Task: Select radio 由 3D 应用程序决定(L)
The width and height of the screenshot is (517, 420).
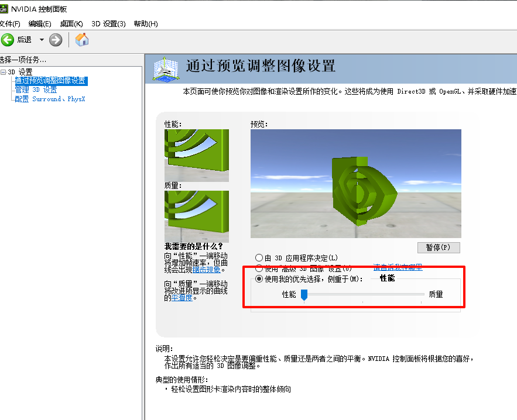Action: [259, 257]
